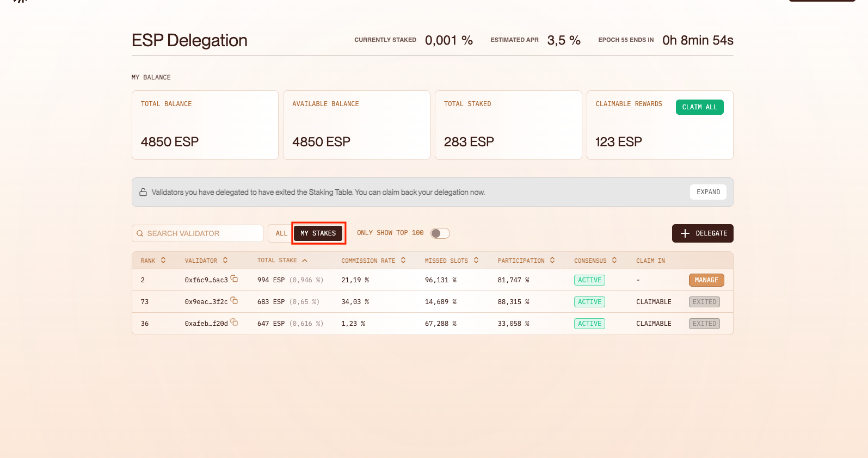Manage stake for validator 0xf6c9…6ac3
868x458 pixels.
[x=706, y=280]
